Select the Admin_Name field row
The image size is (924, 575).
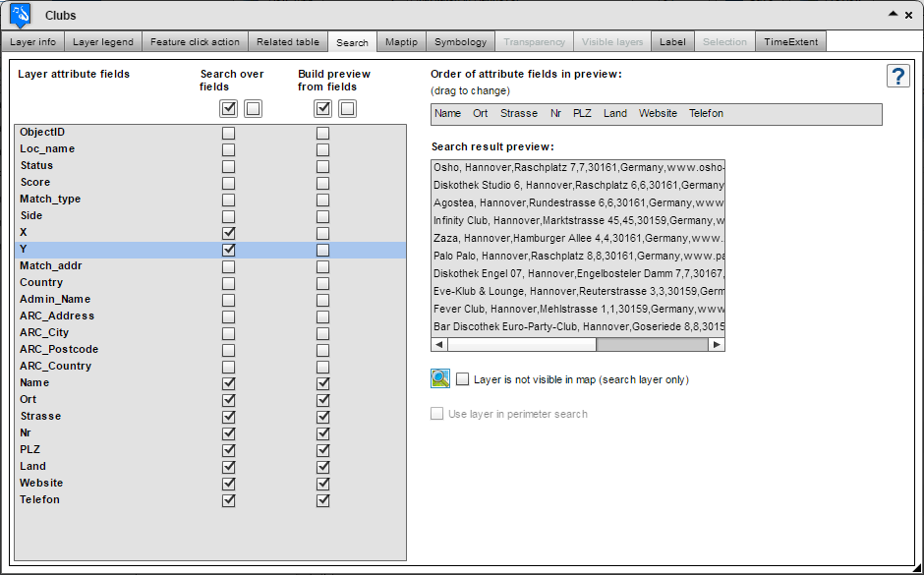click(210, 300)
